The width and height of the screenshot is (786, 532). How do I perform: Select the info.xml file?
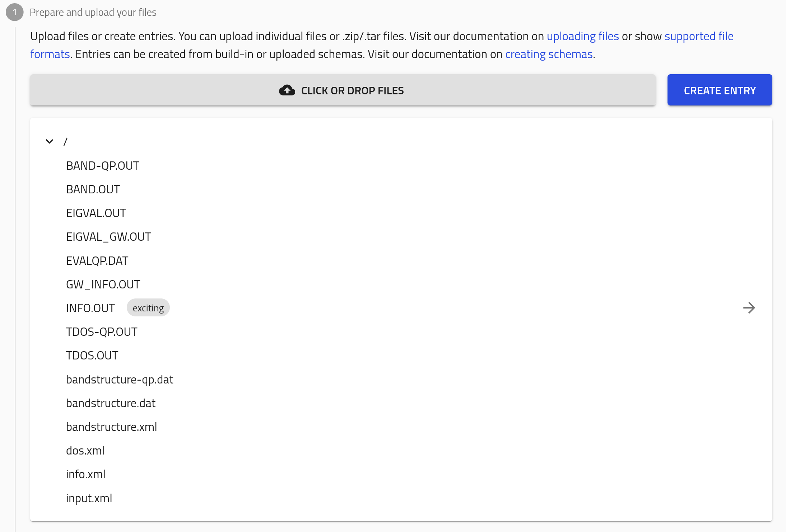pos(85,474)
